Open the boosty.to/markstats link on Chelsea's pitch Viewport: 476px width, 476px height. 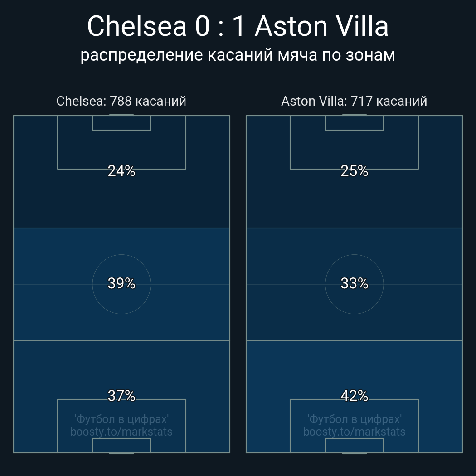click(121, 432)
